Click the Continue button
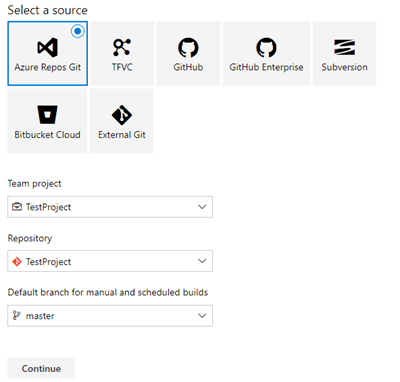The width and height of the screenshot is (400, 382). (x=41, y=368)
